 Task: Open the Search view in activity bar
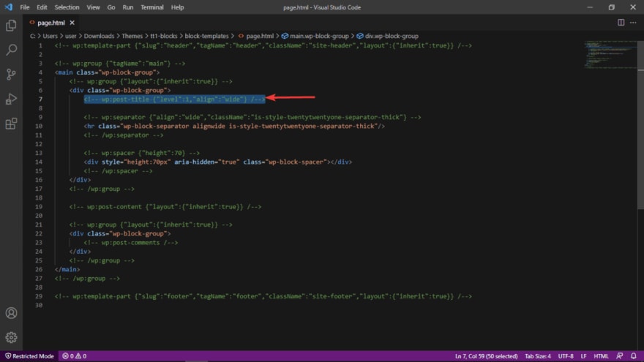11,50
